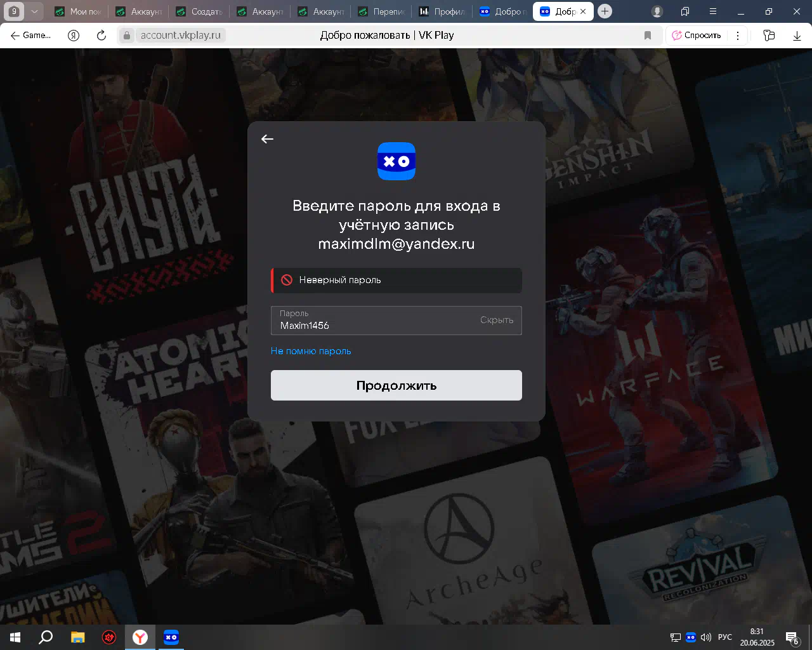Image resolution: width=812 pixels, height=650 pixels.
Task: Open the browser hamburger menu
Action: (x=713, y=11)
